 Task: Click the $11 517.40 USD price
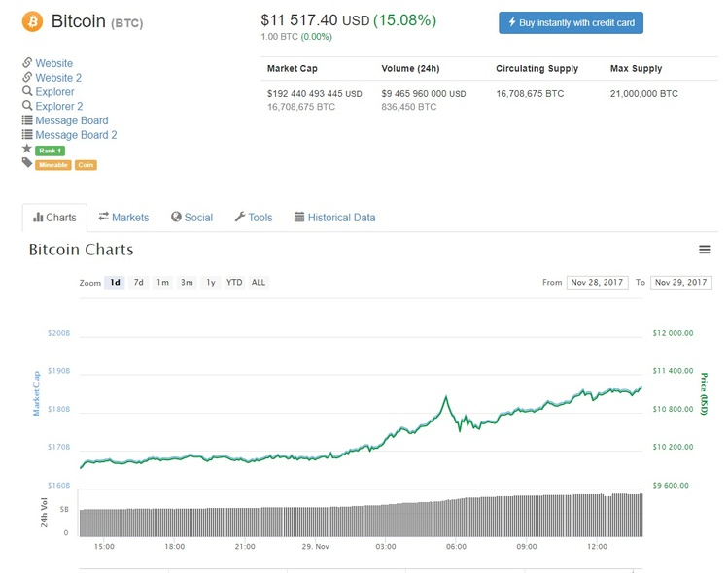click(x=315, y=20)
